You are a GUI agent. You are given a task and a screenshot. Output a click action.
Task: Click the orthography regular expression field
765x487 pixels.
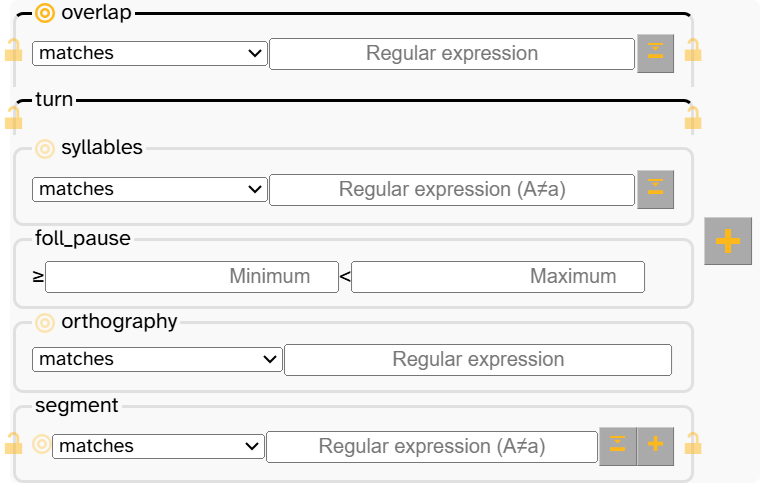477,359
